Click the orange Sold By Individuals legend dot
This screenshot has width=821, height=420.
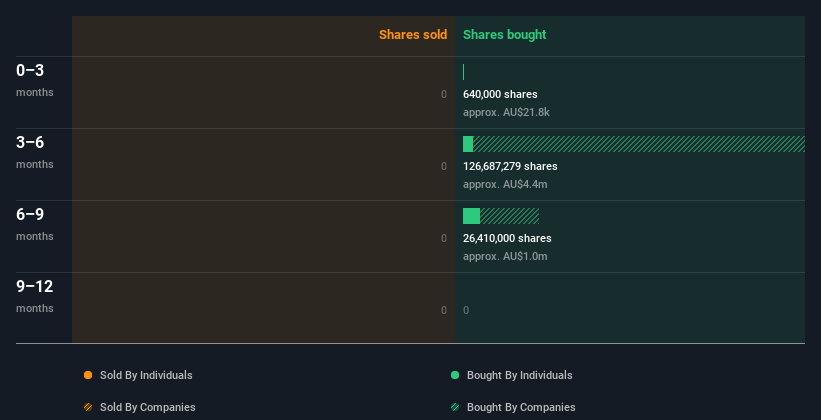[88, 375]
